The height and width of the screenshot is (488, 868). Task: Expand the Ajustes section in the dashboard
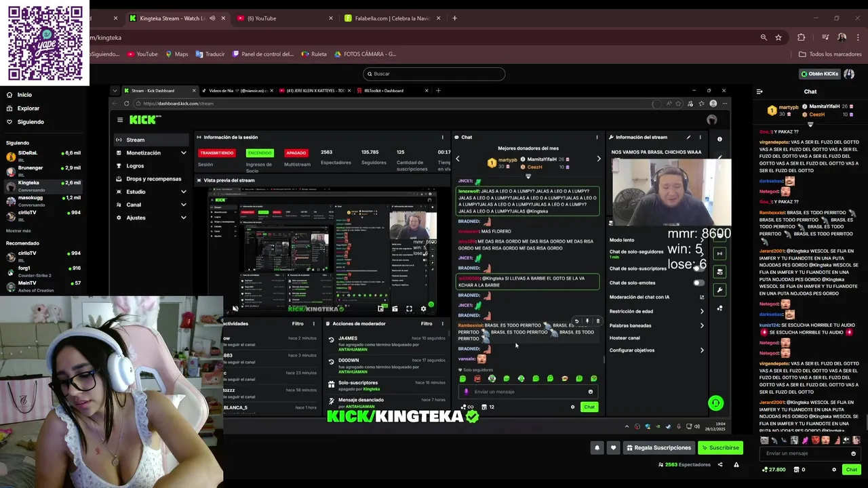[183, 218]
